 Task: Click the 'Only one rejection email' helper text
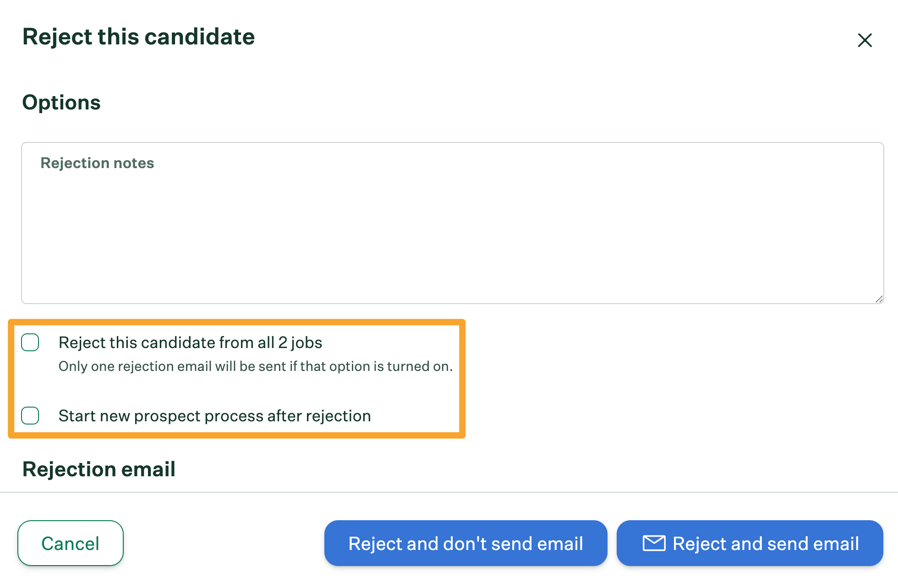[255, 366]
